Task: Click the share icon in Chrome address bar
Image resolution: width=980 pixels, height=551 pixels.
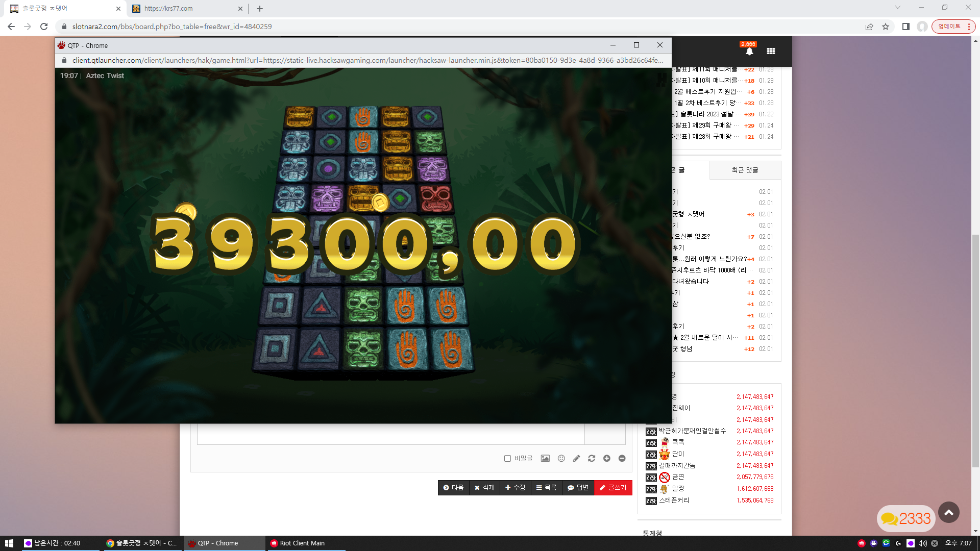Action: point(869,27)
